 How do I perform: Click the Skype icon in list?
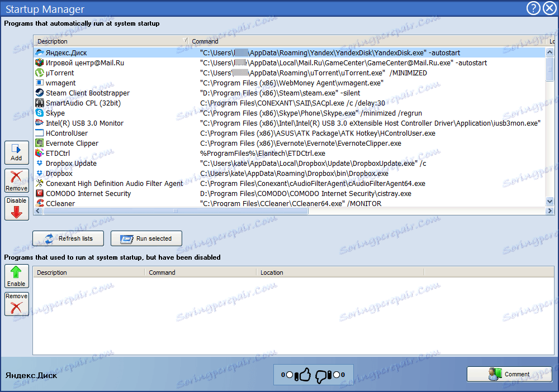point(40,113)
